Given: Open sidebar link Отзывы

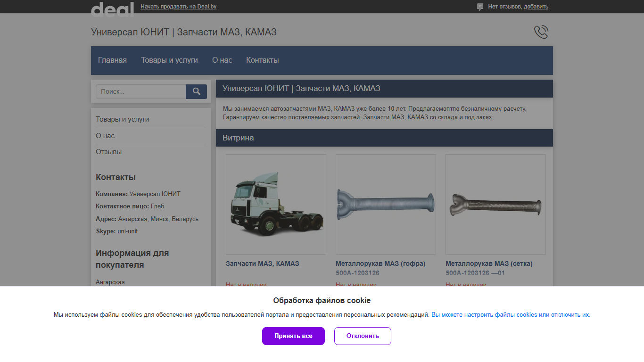Looking at the screenshot, I should [x=109, y=152].
